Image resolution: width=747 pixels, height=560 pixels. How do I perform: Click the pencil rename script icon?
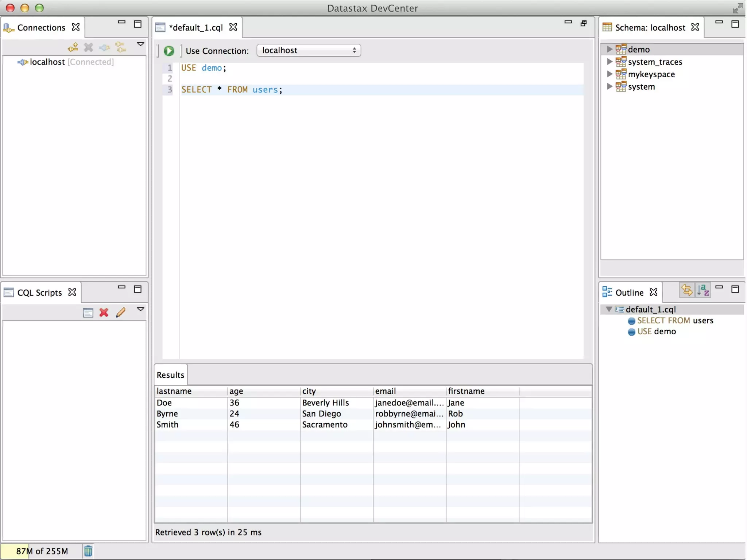[121, 312]
